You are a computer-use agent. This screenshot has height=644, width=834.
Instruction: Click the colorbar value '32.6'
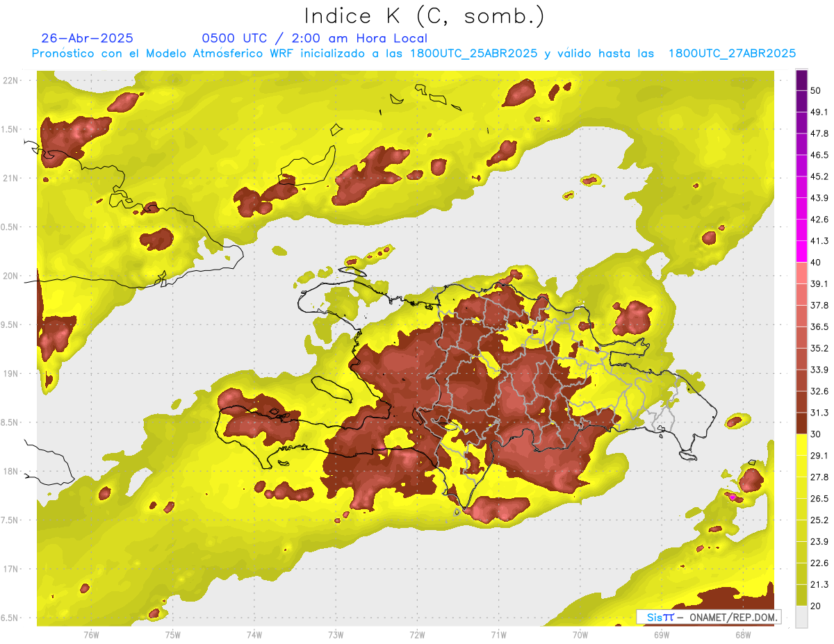point(819,391)
